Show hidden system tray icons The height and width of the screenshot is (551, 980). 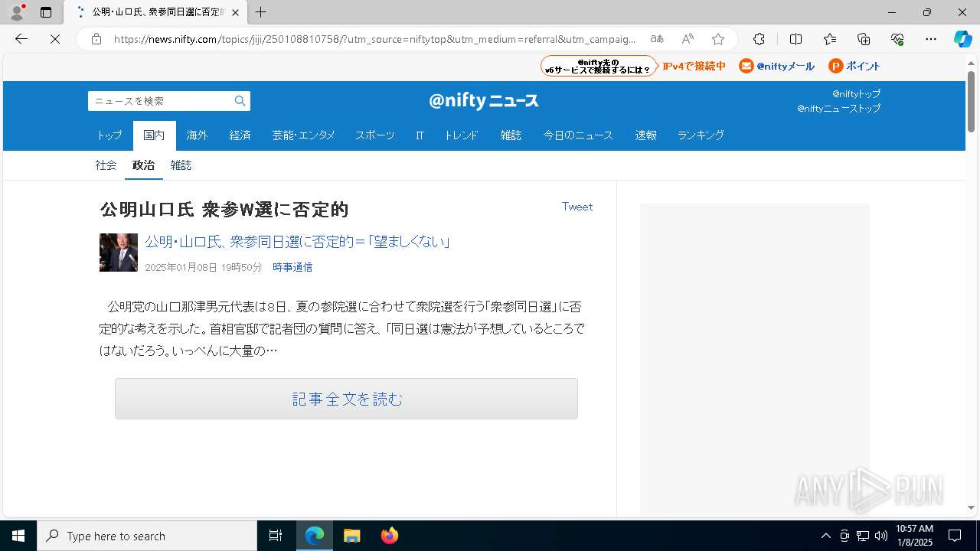(x=825, y=536)
